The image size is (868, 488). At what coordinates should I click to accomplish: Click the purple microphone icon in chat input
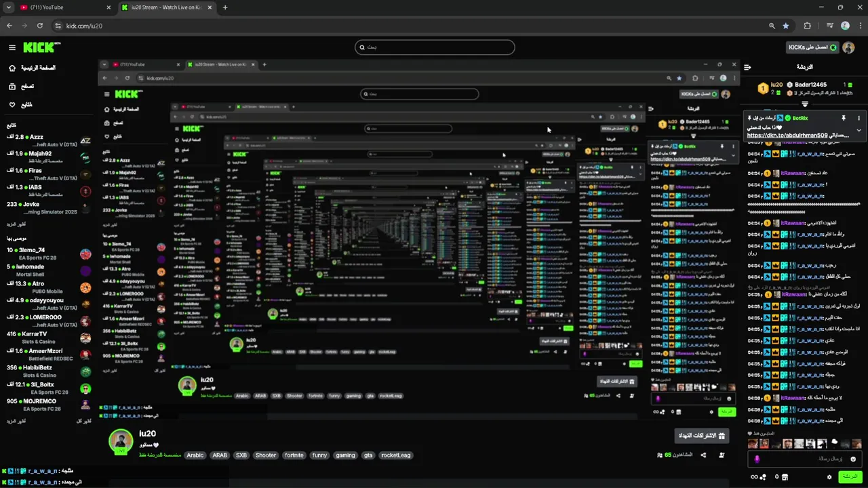(x=757, y=459)
